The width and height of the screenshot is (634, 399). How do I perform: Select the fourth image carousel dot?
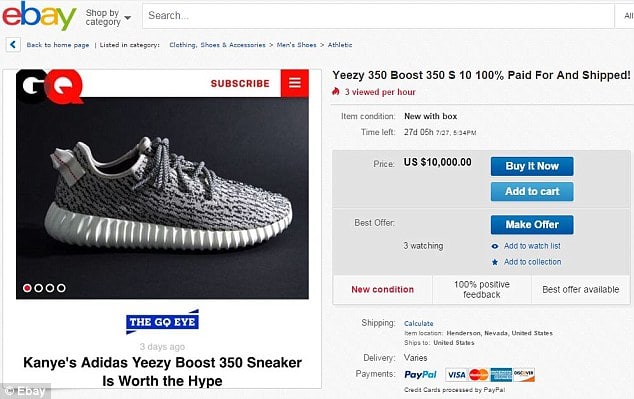coord(61,288)
